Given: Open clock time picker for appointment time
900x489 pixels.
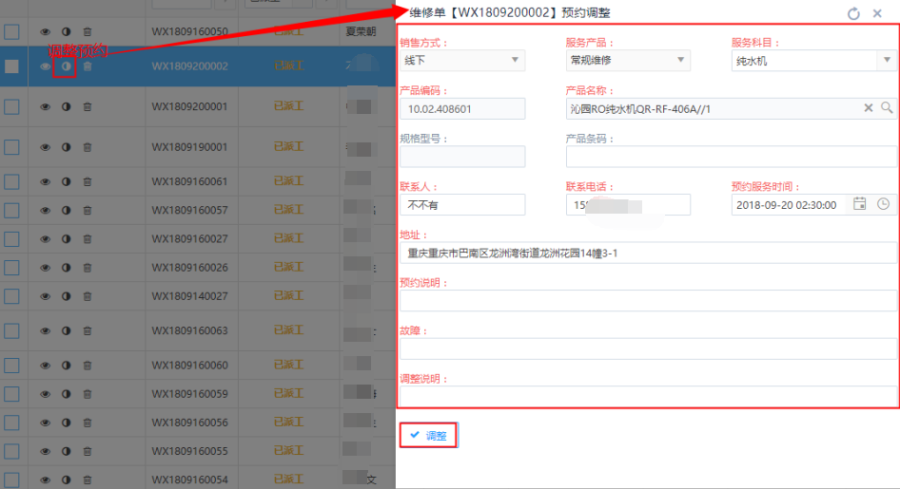Looking at the screenshot, I should (x=883, y=204).
